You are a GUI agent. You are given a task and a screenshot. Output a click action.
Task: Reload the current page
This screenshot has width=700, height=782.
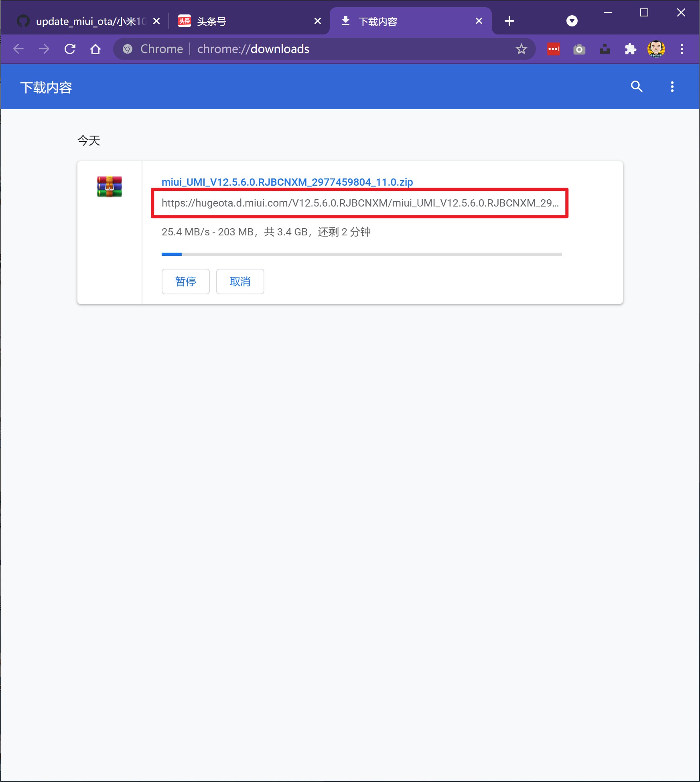(70, 49)
